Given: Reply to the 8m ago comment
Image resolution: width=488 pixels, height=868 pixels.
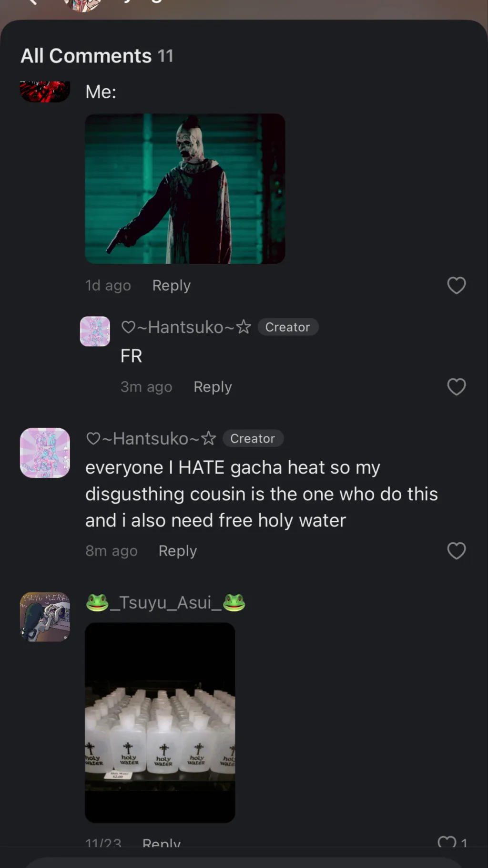Looking at the screenshot, I should click(x=177, y=551).
